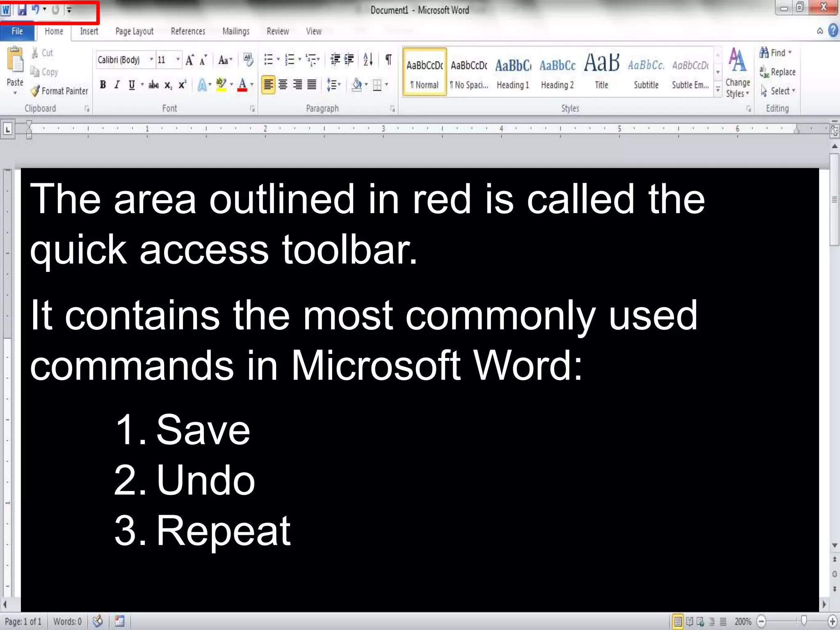Open the Change Case dropdown

[225, 60]
